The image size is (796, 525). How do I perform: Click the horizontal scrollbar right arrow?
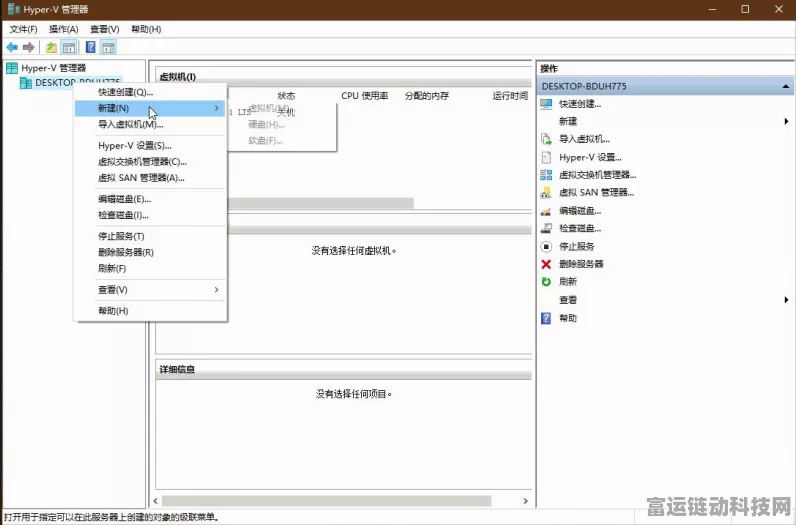point(525,501)
